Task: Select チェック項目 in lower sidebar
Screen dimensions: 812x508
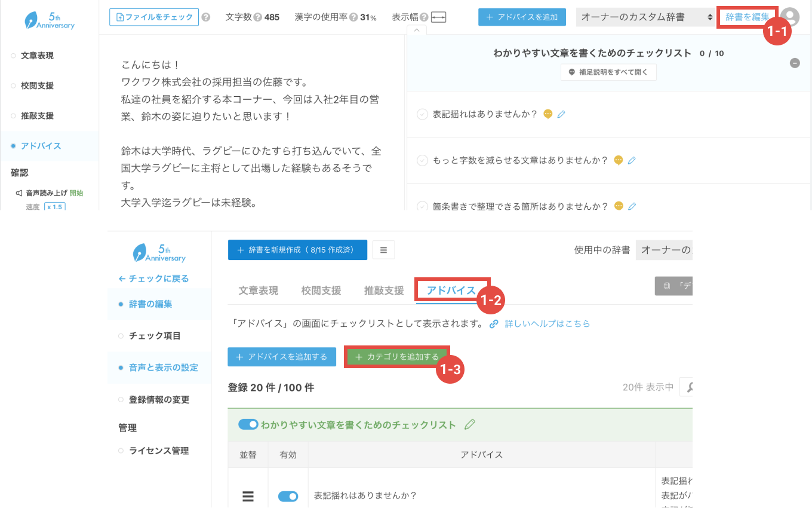Action: point(155,336)
